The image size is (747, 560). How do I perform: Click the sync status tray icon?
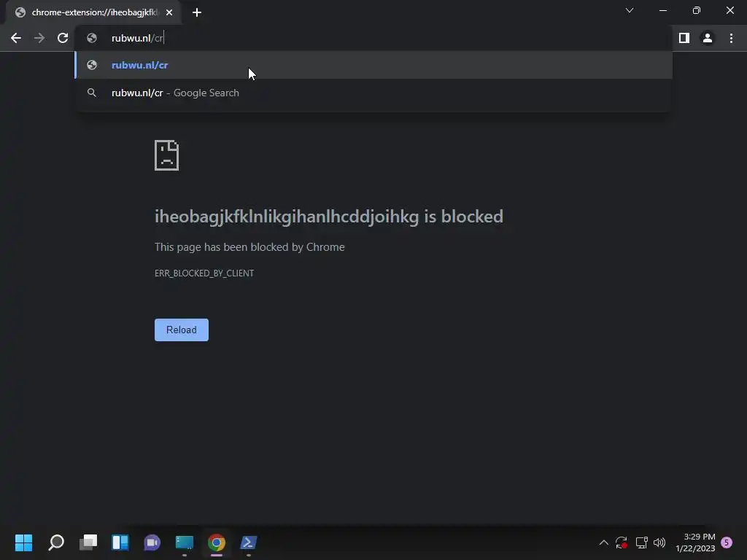(622, 542)
